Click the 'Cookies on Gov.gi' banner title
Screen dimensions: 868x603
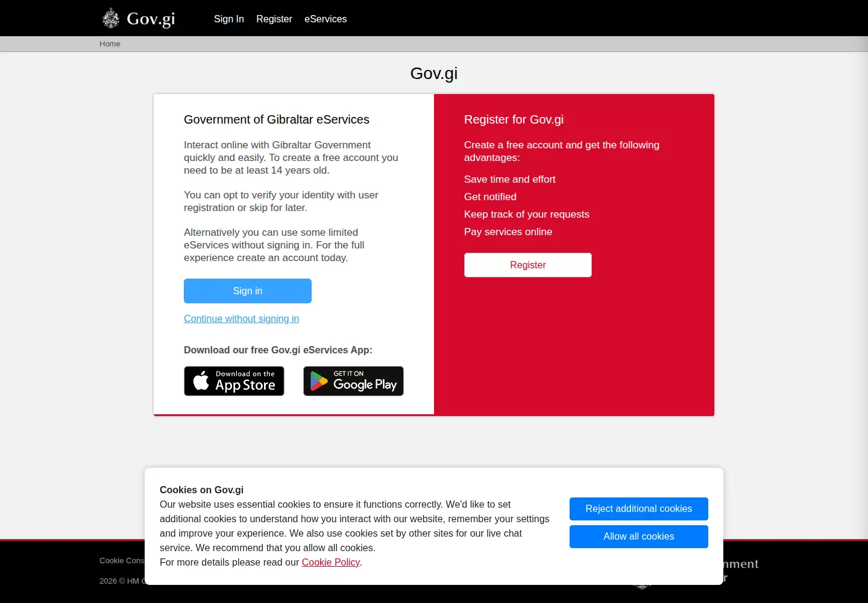coord(201,490)
